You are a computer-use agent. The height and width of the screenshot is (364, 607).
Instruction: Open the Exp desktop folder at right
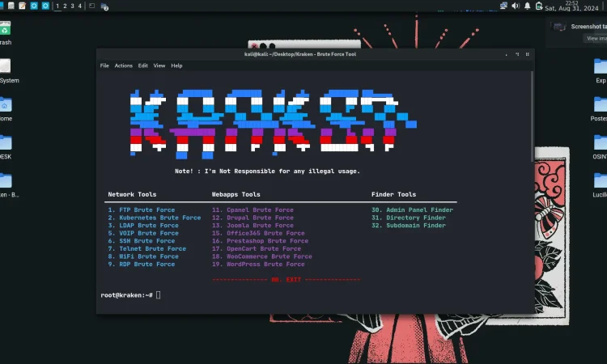[601, 71]
